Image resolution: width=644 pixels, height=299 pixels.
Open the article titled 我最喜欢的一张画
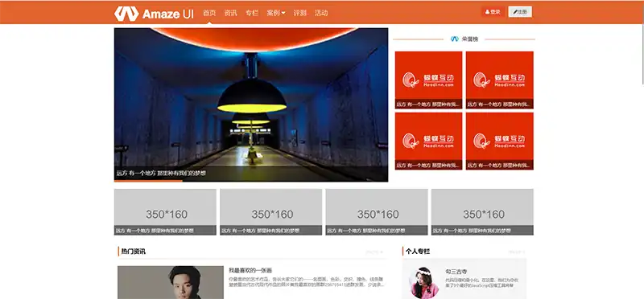pos(250,270)
